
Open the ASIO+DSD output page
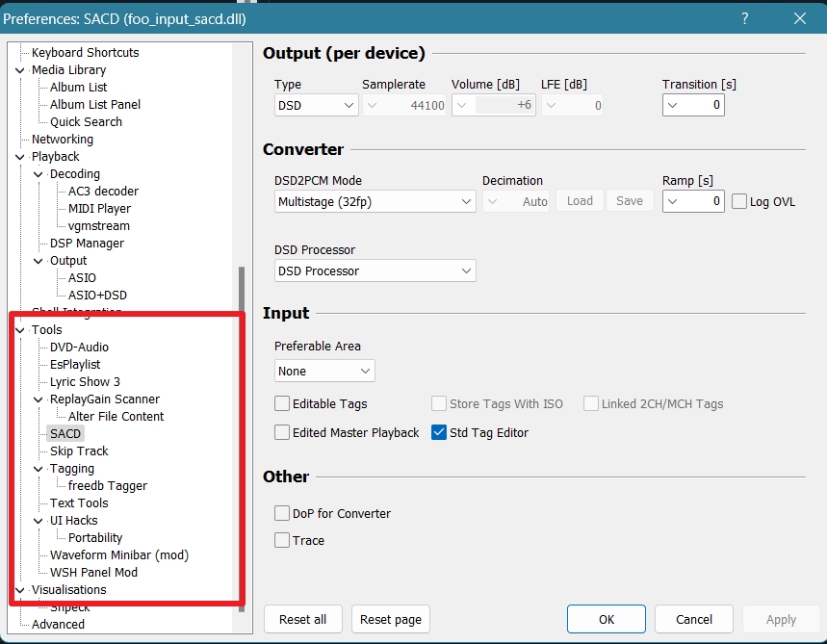(x=97, y=296)
